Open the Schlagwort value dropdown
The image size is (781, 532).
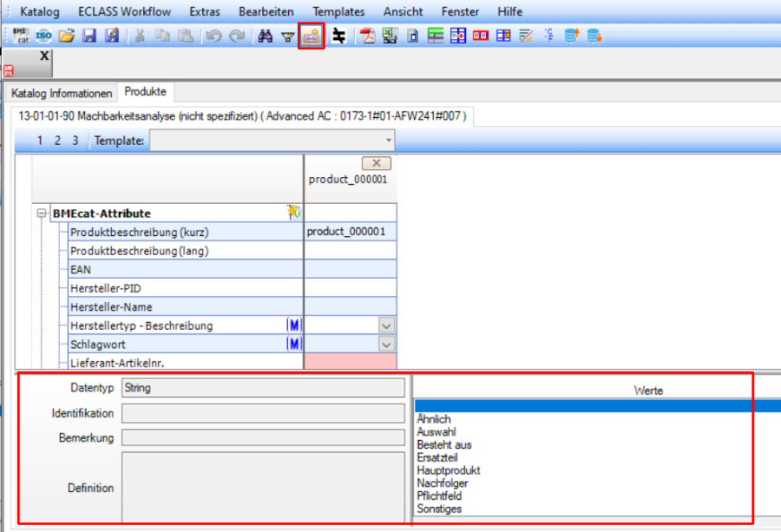387,344
